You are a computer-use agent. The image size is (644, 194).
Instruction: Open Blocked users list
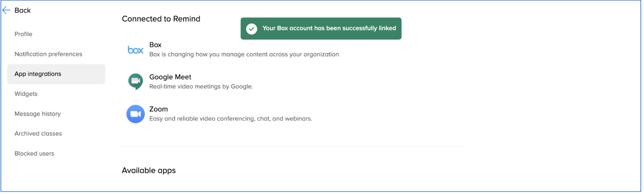pyautogui.click(x=35, y=154)
